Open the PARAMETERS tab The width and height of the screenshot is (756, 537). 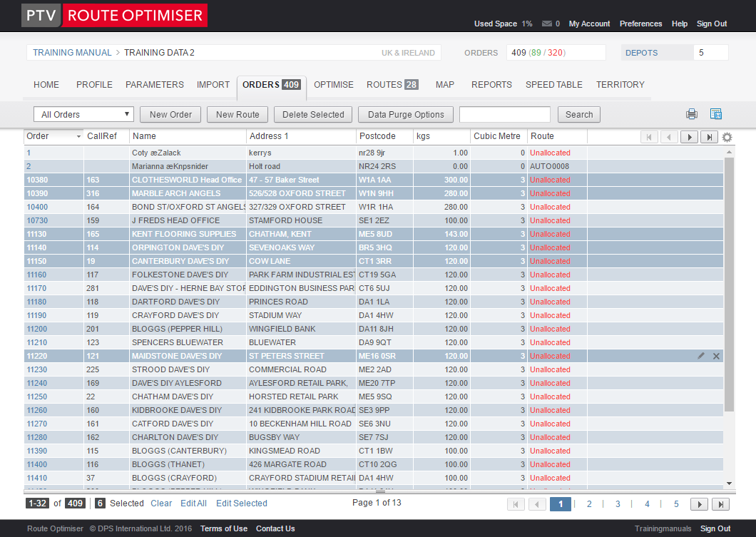[155, 85]
